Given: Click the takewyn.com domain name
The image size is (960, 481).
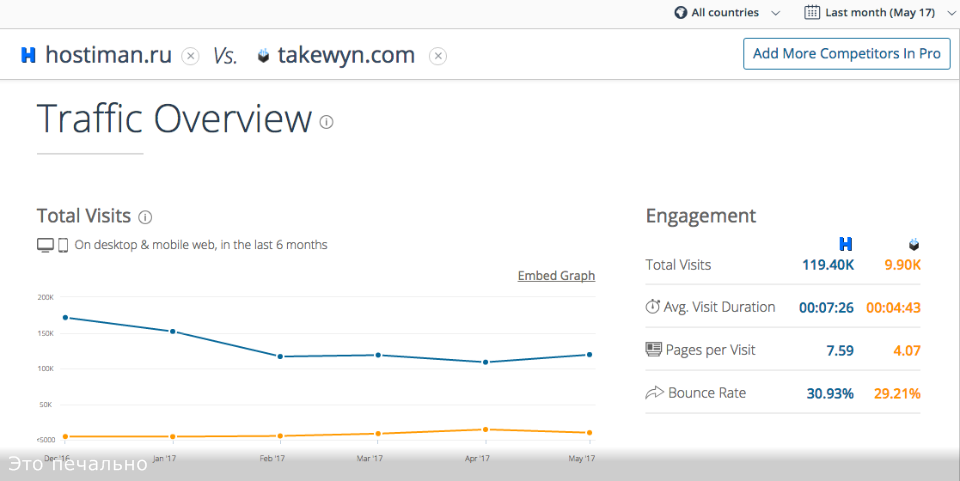Looking at the screenshot, I should tap(346, 55).
